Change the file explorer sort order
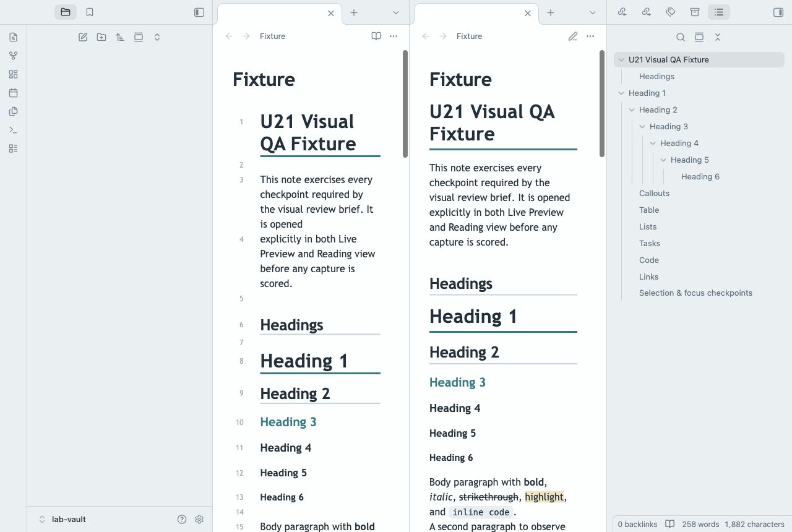792x532 pixels. (x=120, y=37)
